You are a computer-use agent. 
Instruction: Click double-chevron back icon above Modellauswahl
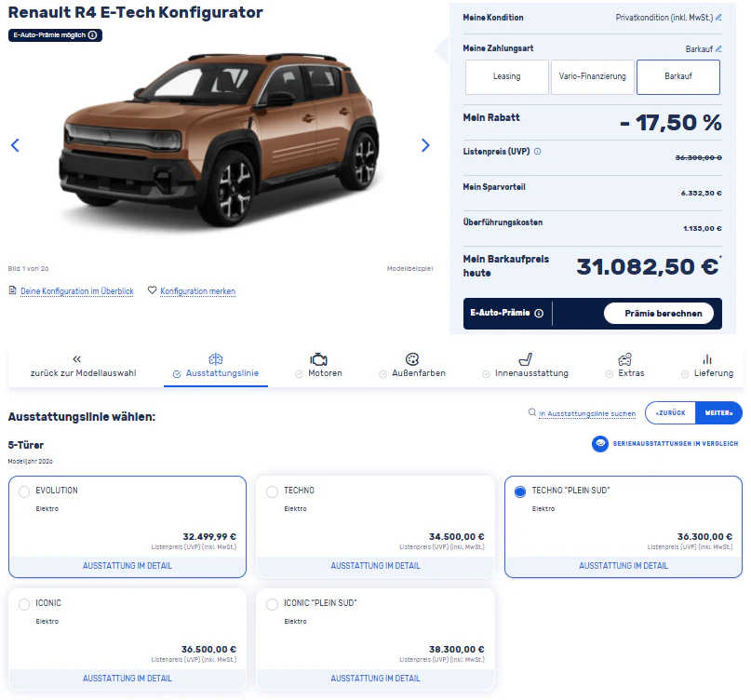[x=77, y=359]
